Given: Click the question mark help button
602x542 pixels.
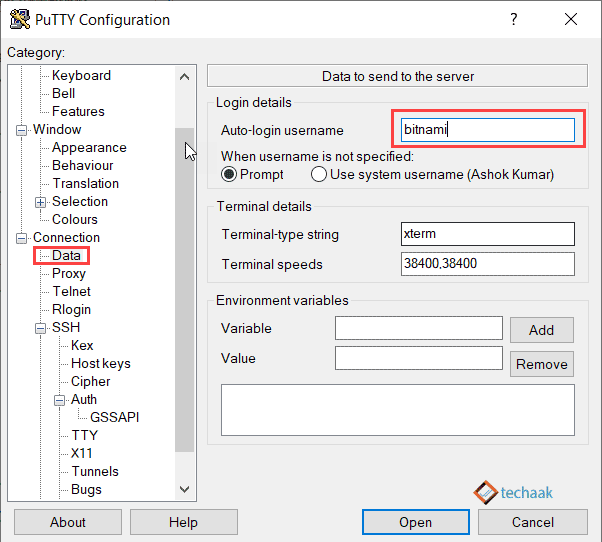Looking at the screenshot, I should pos(514,19).
